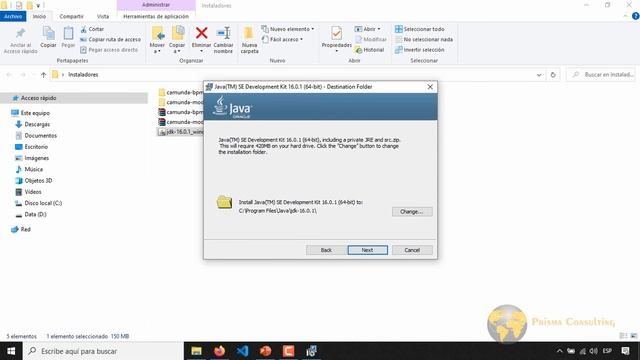Click Invertir selección
The width and height of the screenshot is (640, 360).
point(420,49)
